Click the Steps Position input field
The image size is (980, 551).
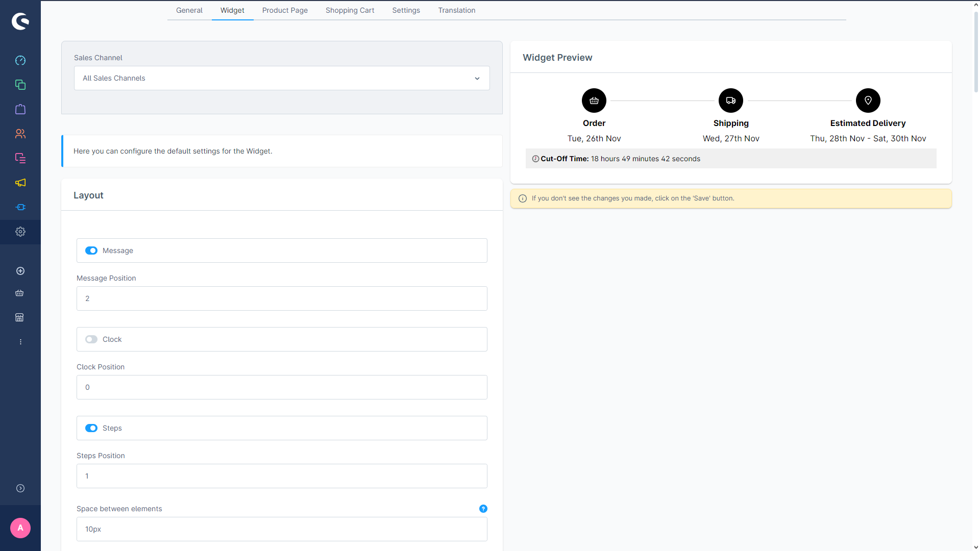282,476
